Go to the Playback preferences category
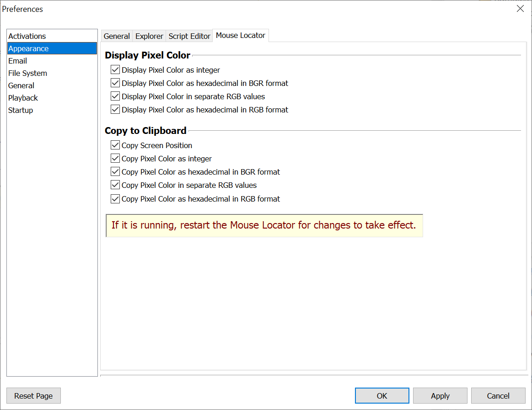The height and width of the screenshot is (410, 532). pos(23,98)
